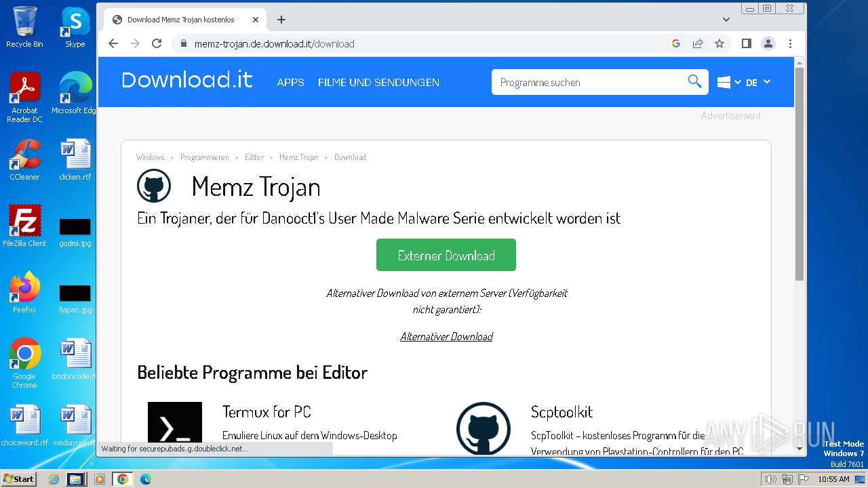Open CCleaner desktop shortcut
868x488 pixels.
[24, 160]
